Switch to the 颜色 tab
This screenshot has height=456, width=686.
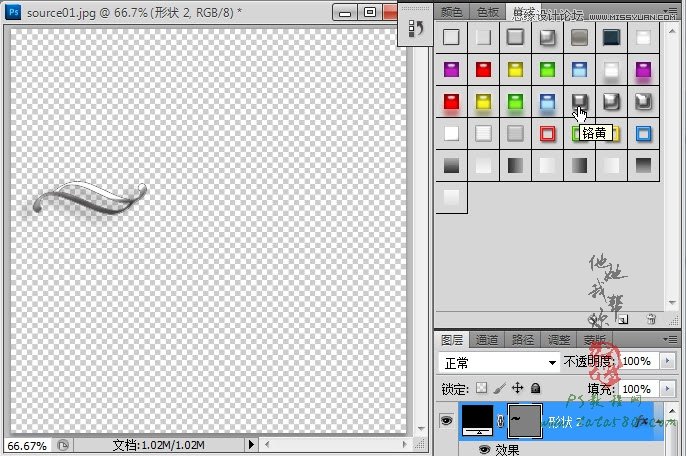[452, 12]
